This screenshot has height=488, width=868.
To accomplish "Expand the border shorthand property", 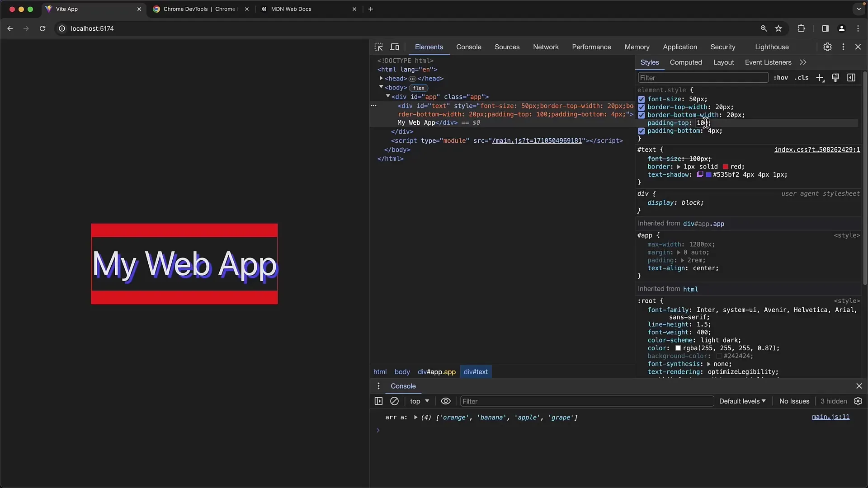I will 679,167.
